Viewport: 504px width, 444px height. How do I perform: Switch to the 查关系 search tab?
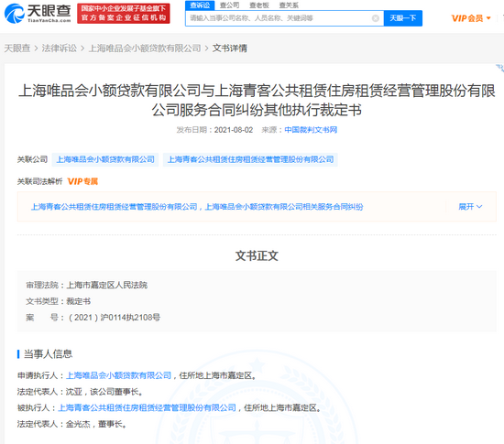pyautogui.click(x=289, y=5)
